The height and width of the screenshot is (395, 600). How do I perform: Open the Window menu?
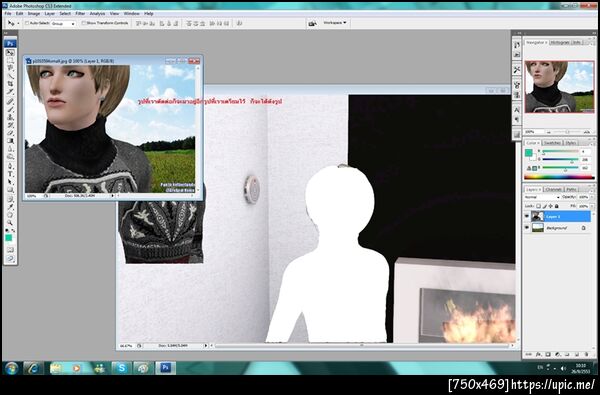coord(132,13)
